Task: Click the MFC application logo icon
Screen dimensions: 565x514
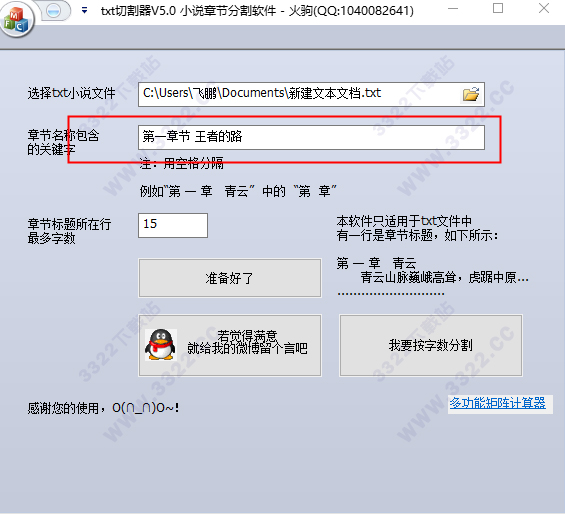Action: click(16, 20)
